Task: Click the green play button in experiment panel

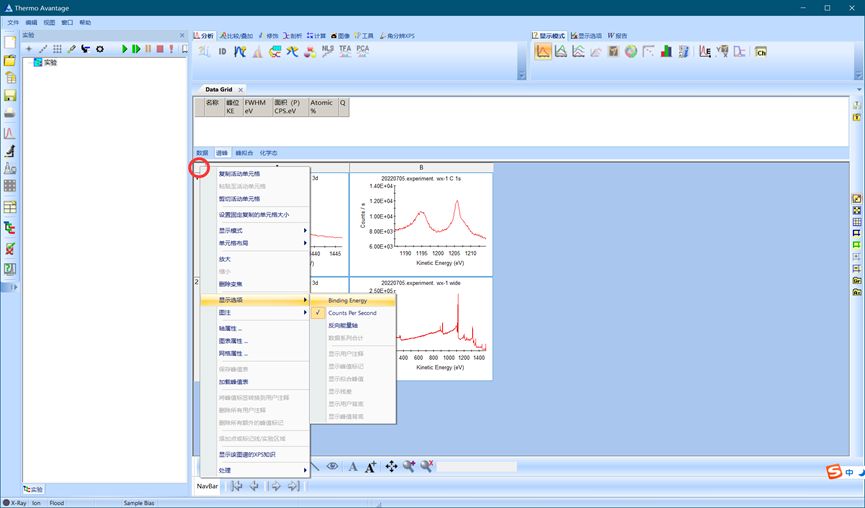Action: (125, 49)
